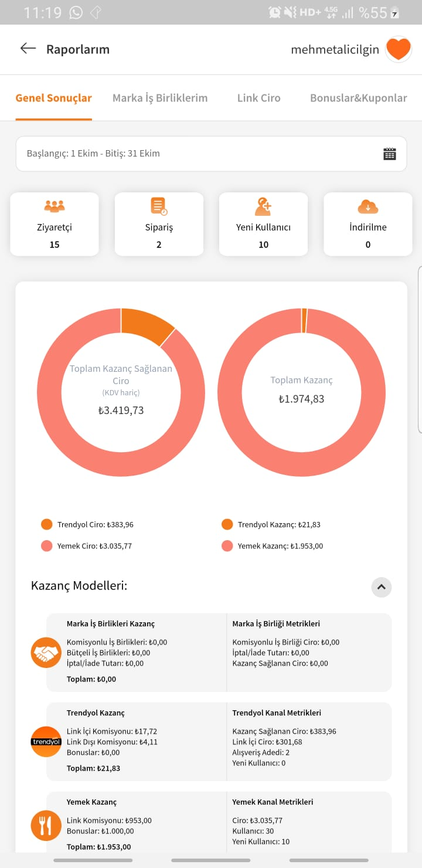
Task: Tap the Ziyaretçi people icon
Action: (55, 206)
